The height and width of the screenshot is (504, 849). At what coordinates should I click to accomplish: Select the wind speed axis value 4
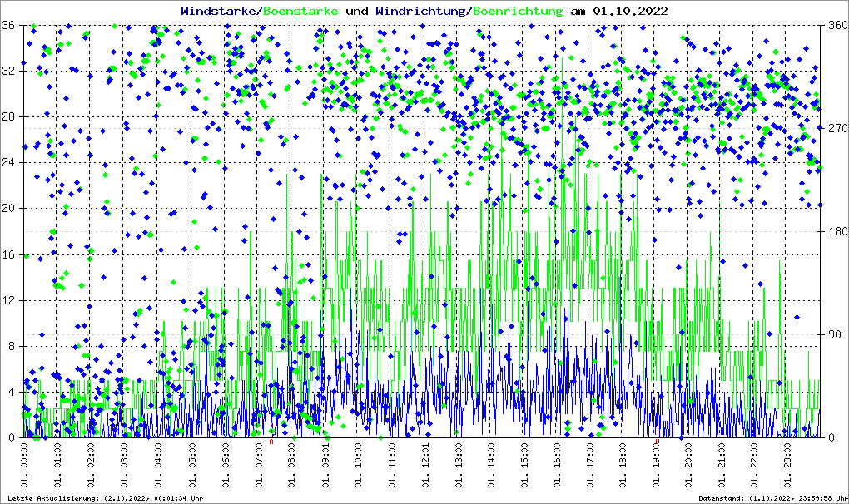click(12, 392)
